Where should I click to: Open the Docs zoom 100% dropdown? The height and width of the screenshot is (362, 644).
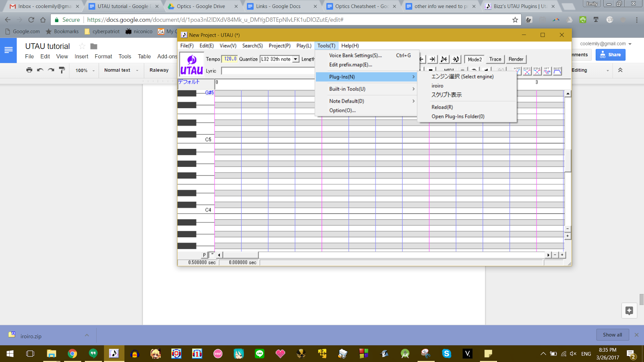point(85,70)
